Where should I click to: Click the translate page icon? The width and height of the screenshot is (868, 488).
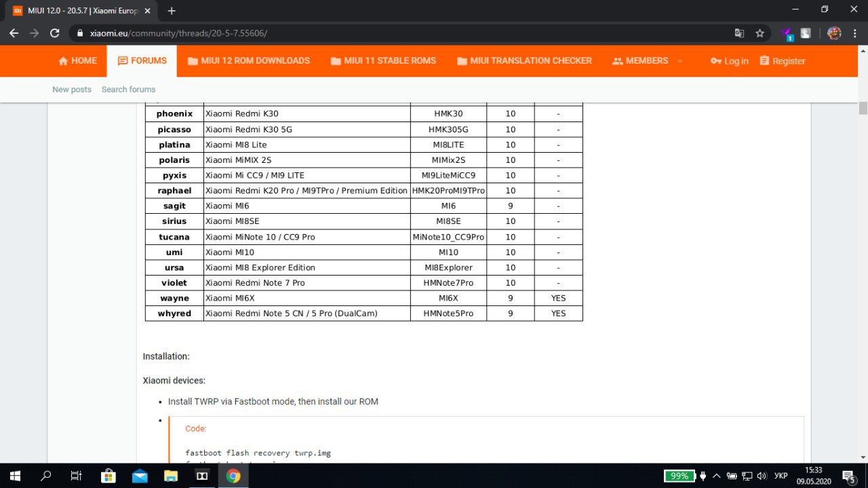click(x=740, y=33)
